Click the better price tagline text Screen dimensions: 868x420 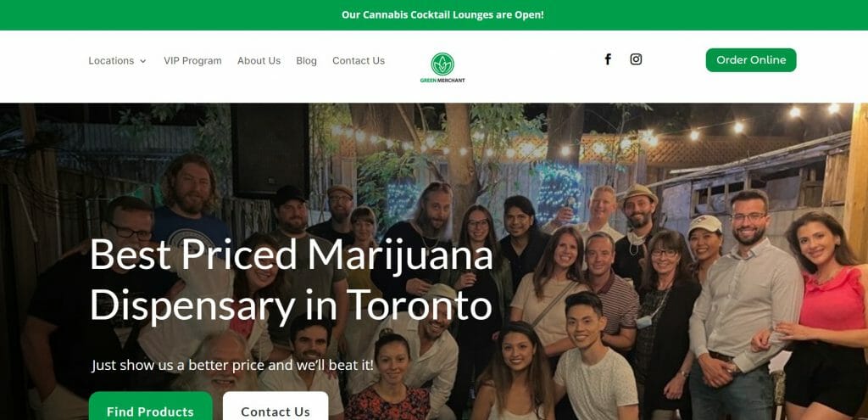[232, 365]
